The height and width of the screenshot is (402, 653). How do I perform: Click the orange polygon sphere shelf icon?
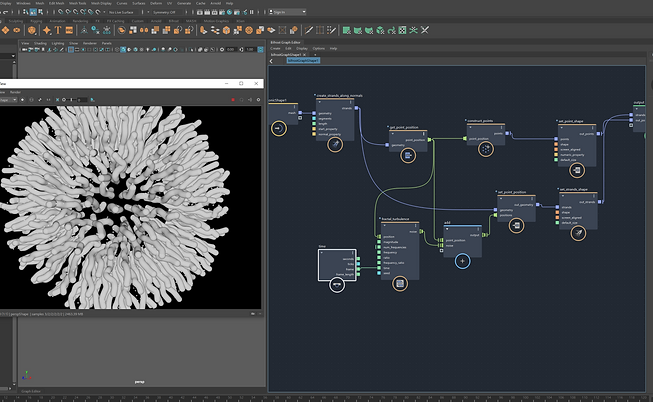tap(32, 30)
